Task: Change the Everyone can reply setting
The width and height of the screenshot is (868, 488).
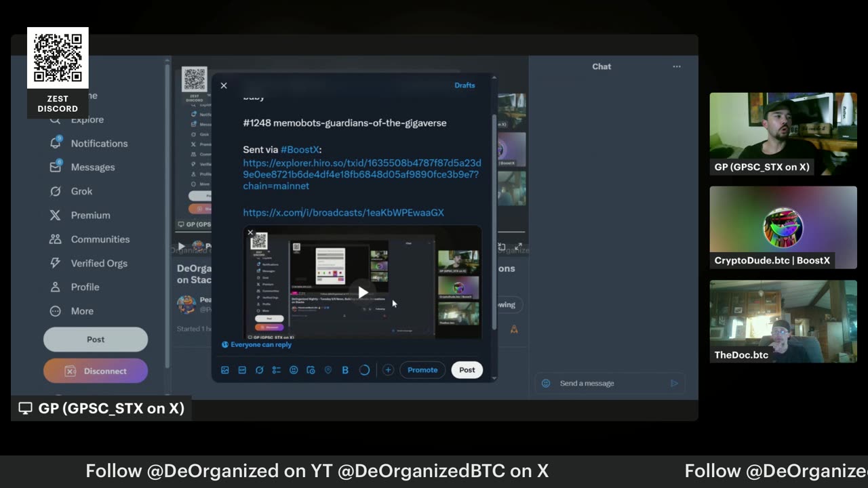Action: pyautogui.click(x=256, y=344)
